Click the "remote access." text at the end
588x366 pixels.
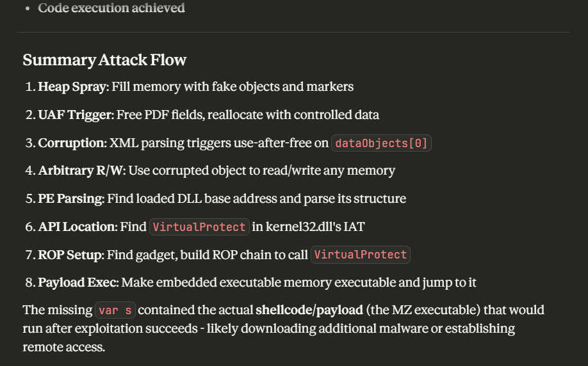64,347
